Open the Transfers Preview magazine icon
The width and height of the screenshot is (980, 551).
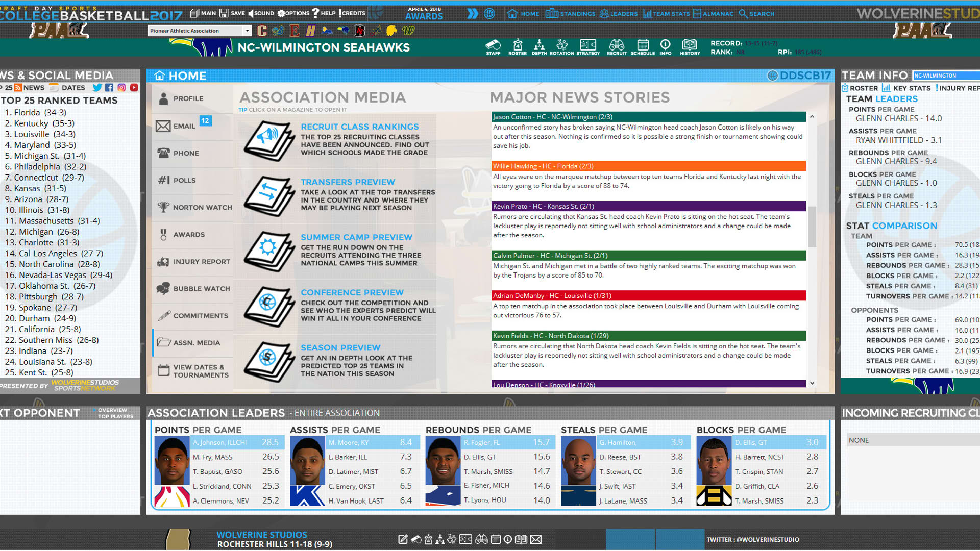(269, 196)
